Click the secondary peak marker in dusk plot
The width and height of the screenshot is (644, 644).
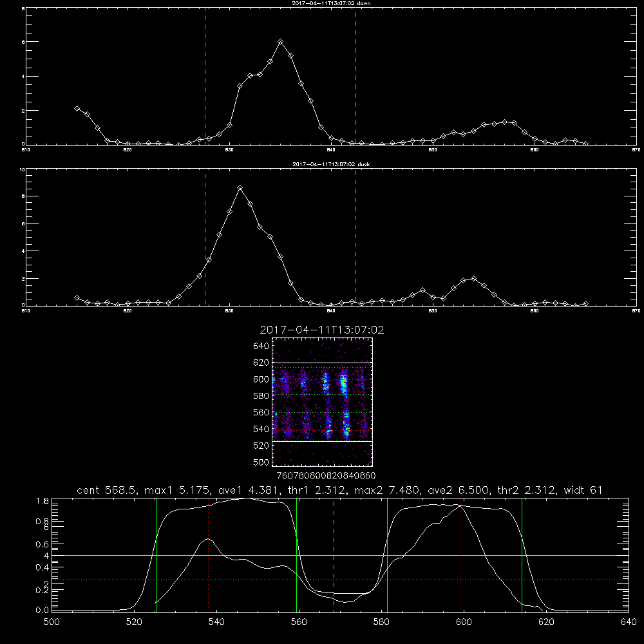(473, 278)
